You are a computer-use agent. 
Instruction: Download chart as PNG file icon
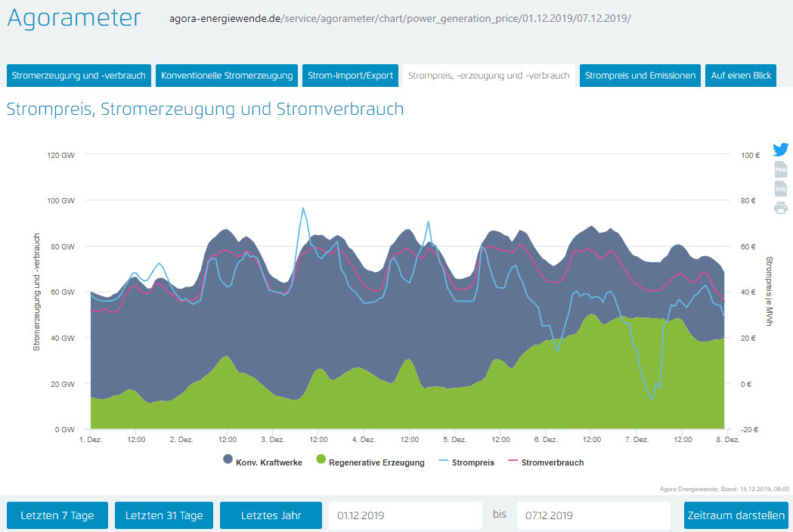[x=781, y=170]
